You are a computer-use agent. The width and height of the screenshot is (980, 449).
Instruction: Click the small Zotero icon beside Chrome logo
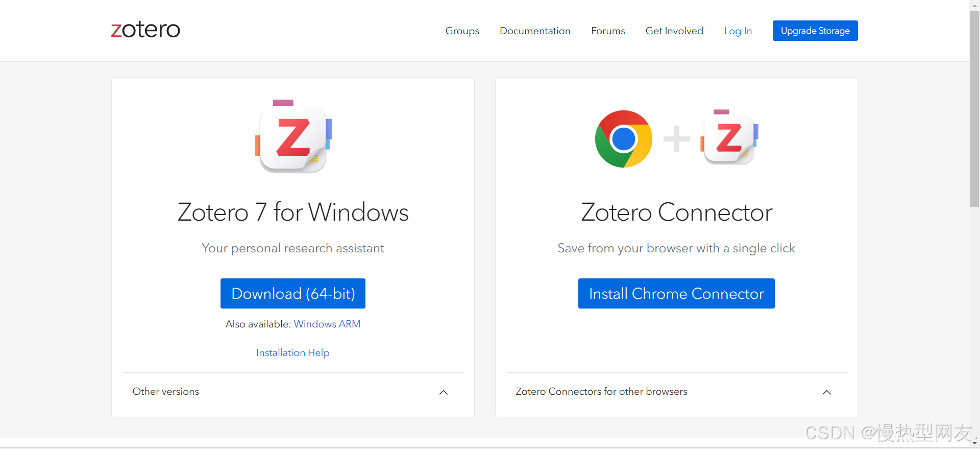click(x=729, y=137)
